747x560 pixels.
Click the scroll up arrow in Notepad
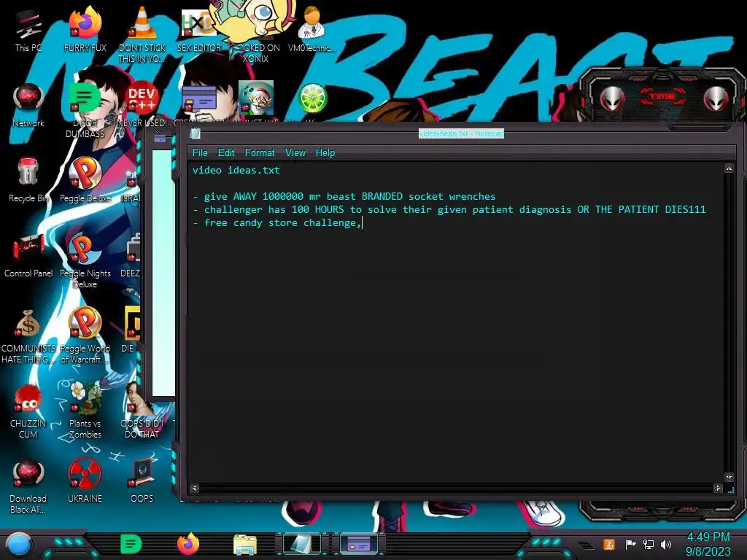click(729, 168)
